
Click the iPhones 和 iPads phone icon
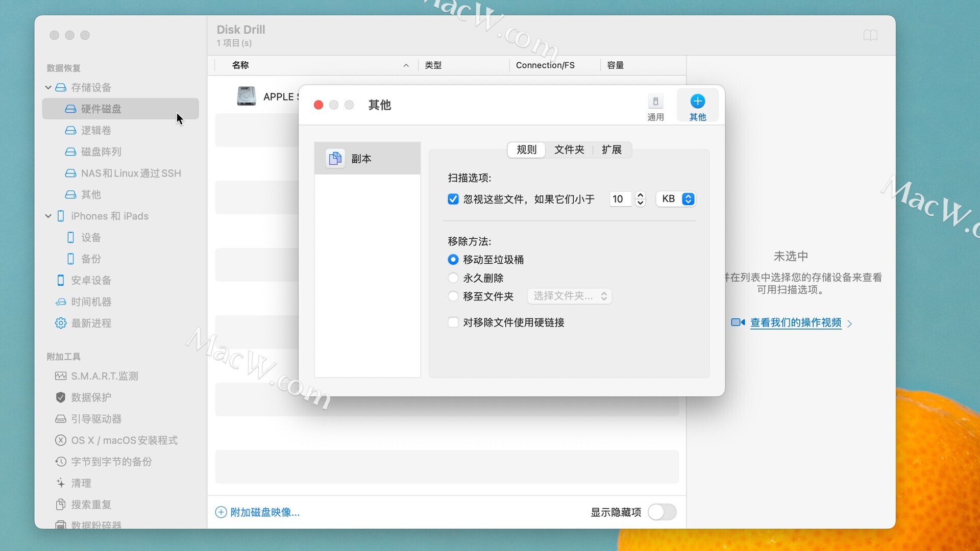click(60, 216)
